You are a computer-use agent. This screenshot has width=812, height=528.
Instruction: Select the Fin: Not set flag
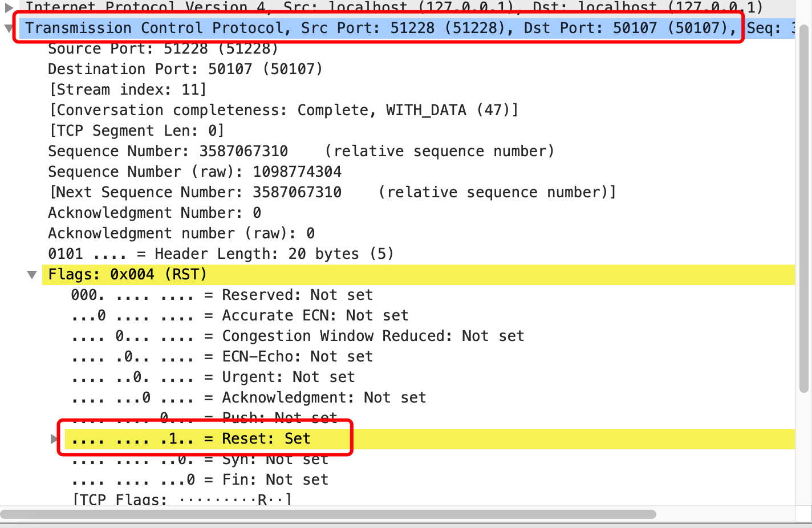(200, 480)
